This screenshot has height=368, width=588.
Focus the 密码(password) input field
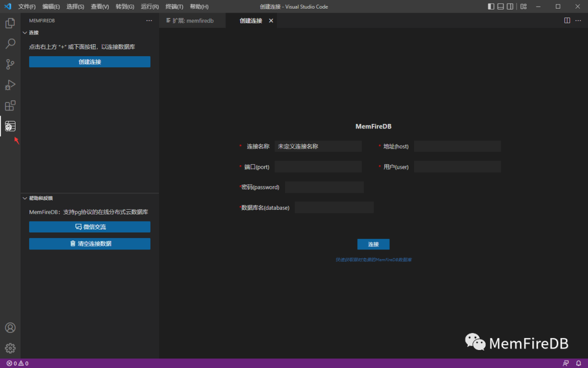pos(324,187)
